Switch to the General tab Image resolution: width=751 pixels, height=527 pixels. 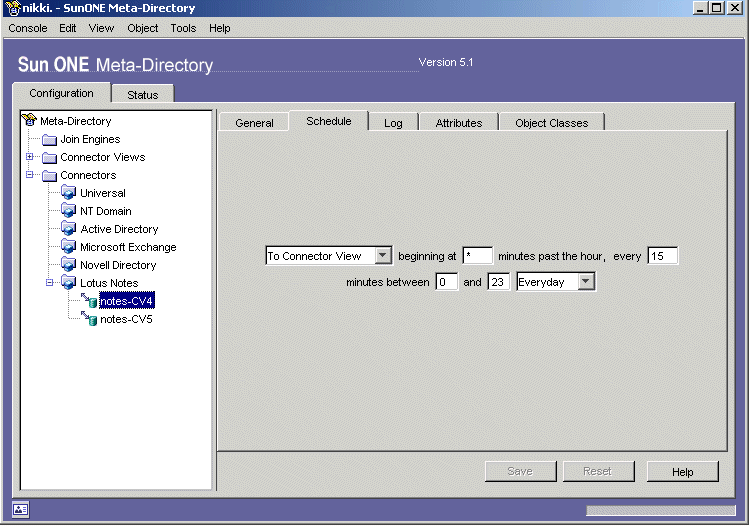pyautogui.click(x=254, y=123)
